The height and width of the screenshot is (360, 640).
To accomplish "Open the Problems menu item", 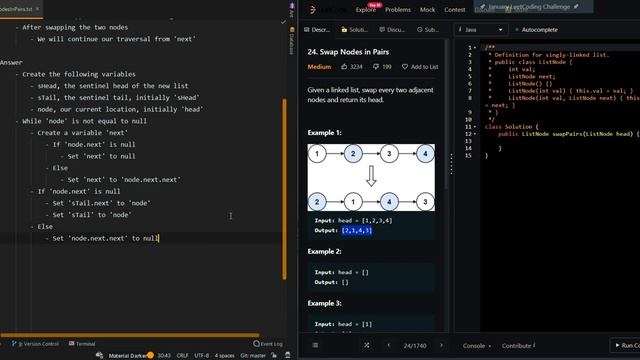I will click(398, 10).
